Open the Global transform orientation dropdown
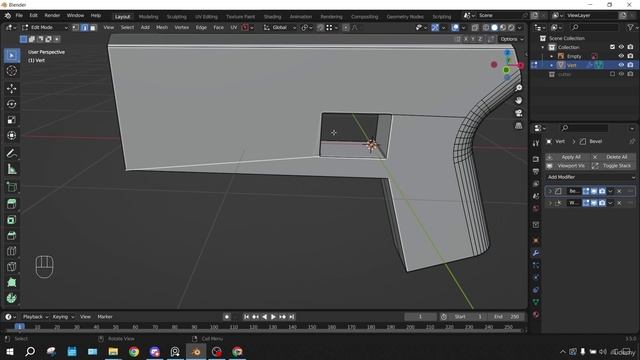 pyautogui.click(x=280, y=27)
